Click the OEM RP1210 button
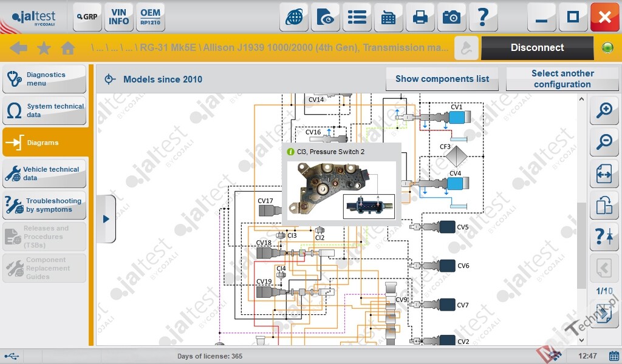 coord(151,16)
